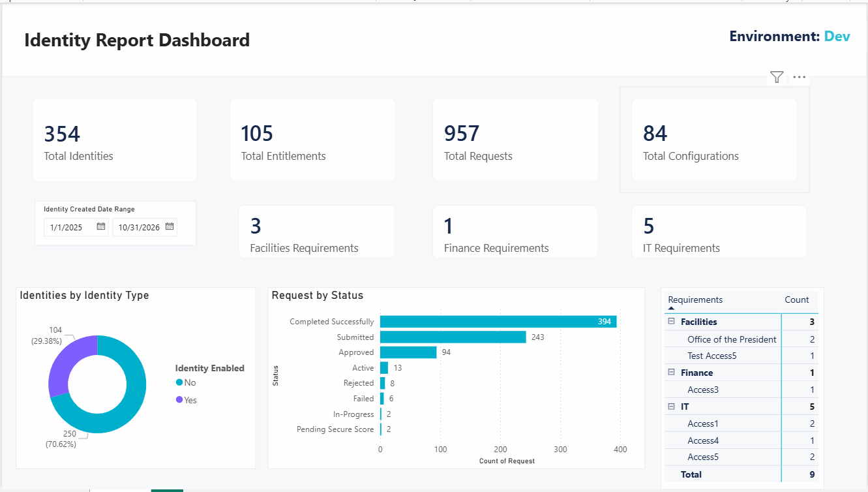The height and width of the screenshot is (492, 868).
Task: Collapse the Facilities group in Requirements table
Action: click(x=671, y=322)
